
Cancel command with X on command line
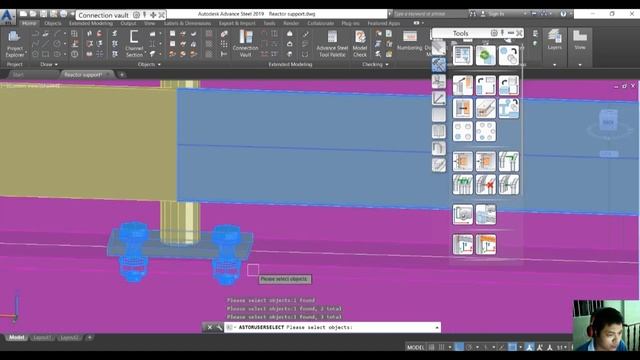(210, 327)
